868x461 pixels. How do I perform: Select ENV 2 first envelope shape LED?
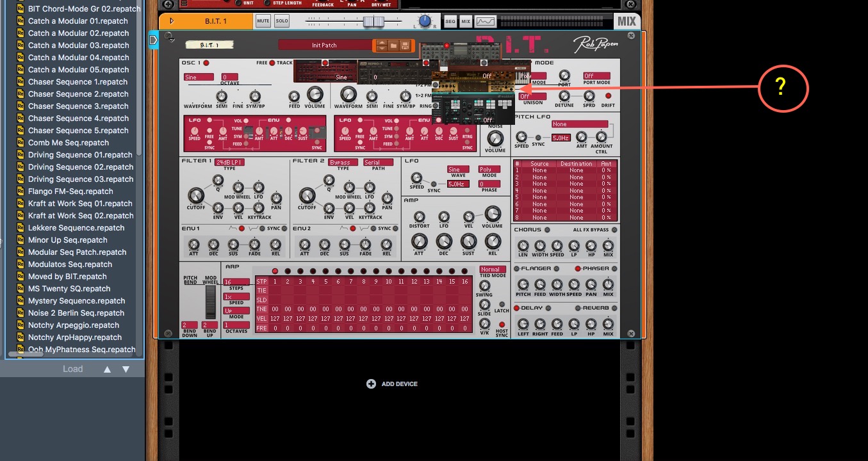click(352, 229)
